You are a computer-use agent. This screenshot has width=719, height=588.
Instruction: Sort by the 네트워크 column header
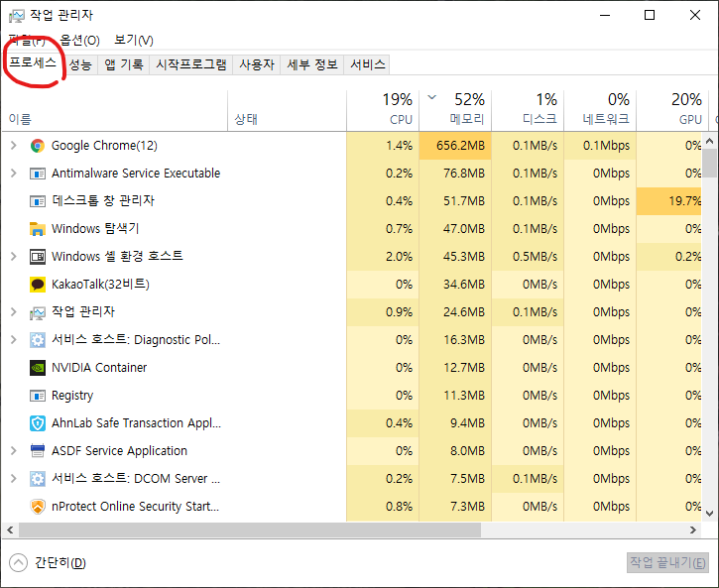tap(600, 111)
